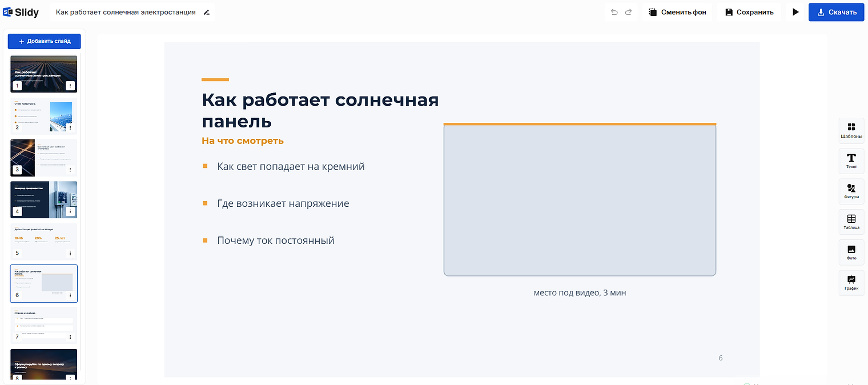Select slide 3 thumbnail
868x385 pixels.
(44, 158)
